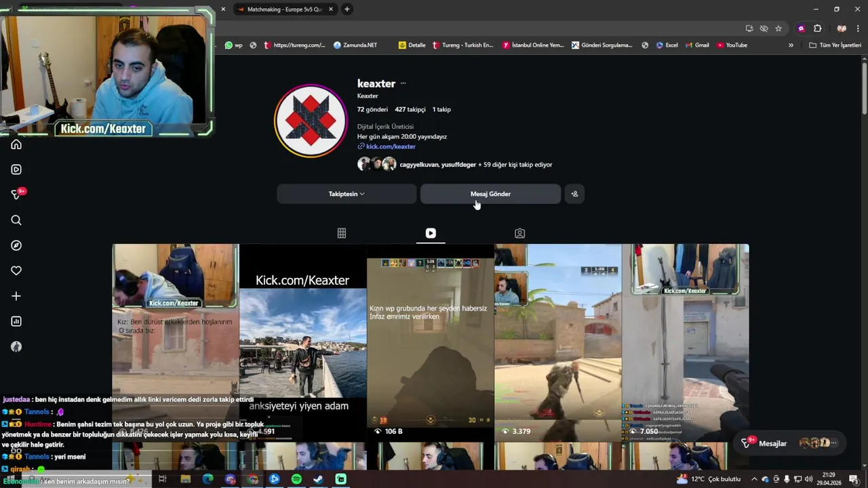Open the reel with 7.050 views

click(685, 342)
